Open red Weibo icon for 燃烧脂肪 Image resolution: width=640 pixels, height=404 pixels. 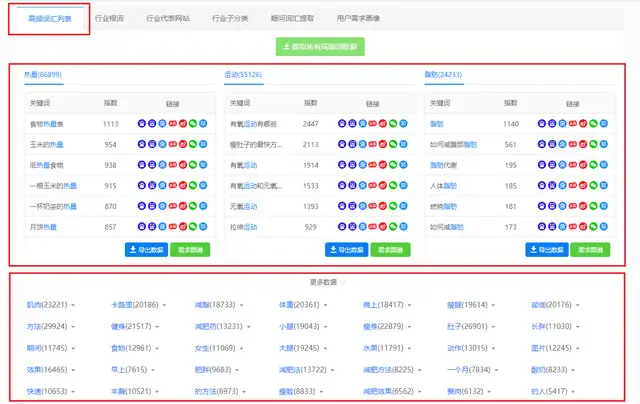pyautogui.click(x=583, y=206)
